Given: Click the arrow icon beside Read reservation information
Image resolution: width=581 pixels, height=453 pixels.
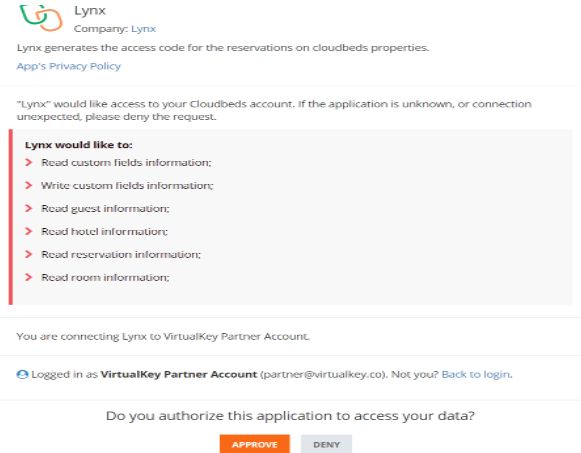Looking at the screenshot, I should (x=29, y=254).
